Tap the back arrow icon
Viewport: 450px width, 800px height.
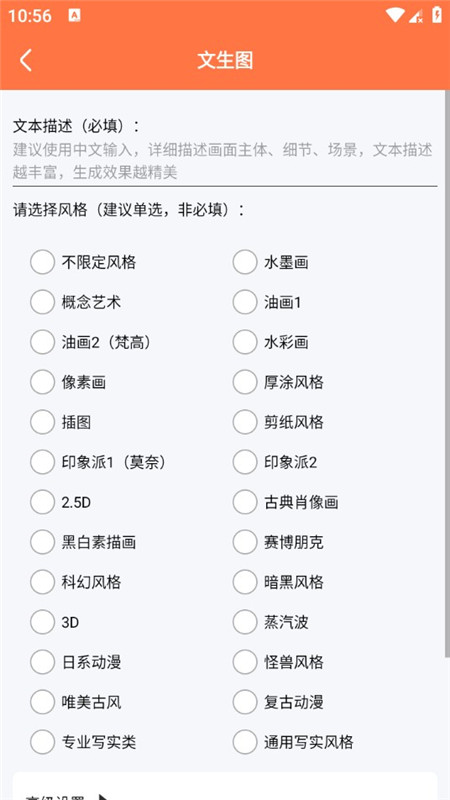(x=26, y=61)
